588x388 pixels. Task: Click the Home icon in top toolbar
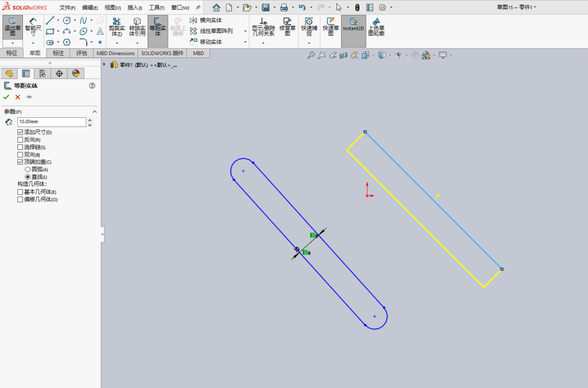[x=216, y=7]
